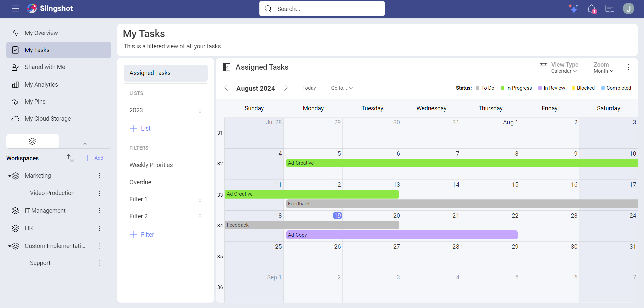Select the Marketing workspace

coord(38,176)
